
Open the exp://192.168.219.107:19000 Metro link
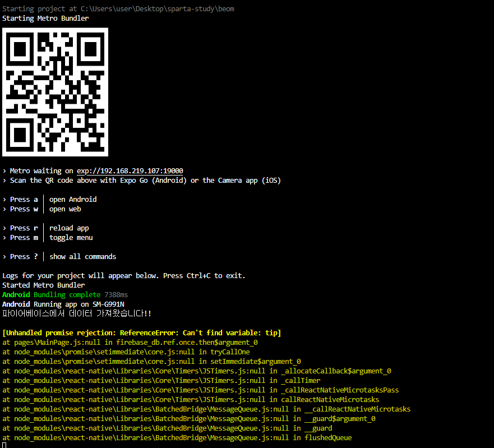130,171
